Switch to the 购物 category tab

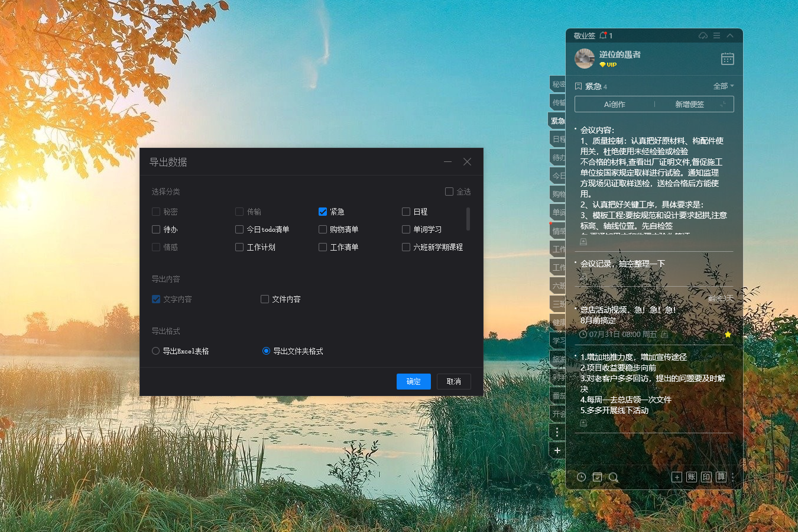[x=557, y=194]
